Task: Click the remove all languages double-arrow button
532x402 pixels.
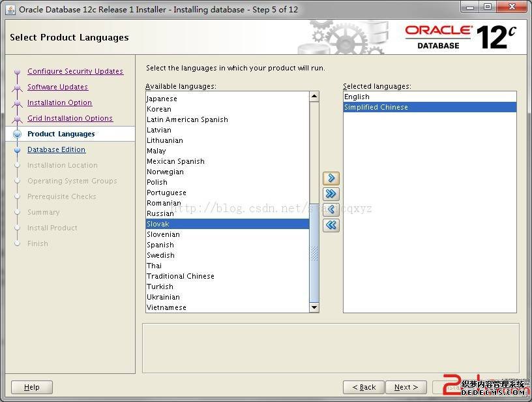Action: (331, 225)
